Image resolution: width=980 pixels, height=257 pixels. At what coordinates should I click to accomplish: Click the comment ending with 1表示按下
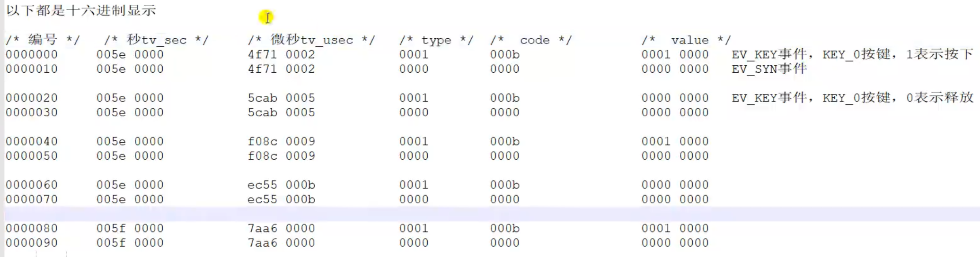coord(852,54)
